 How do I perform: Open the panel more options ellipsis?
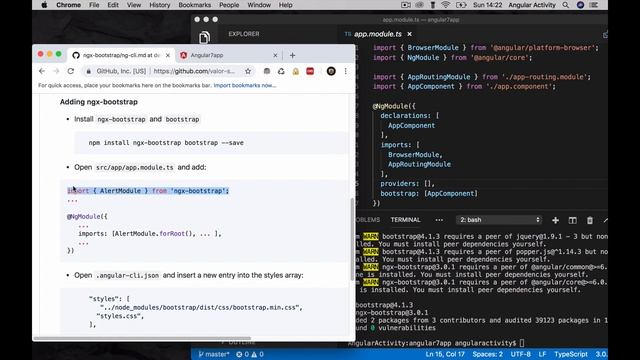click(439, 220)
